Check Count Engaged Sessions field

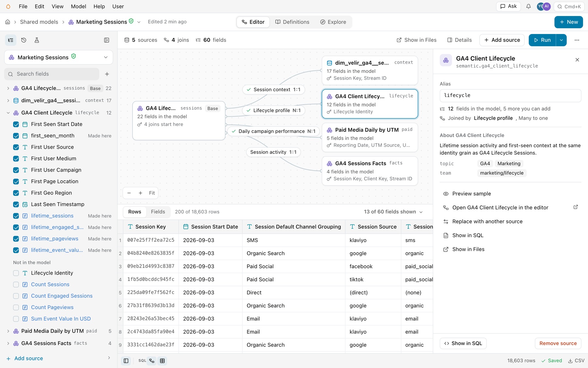[16, 296]
